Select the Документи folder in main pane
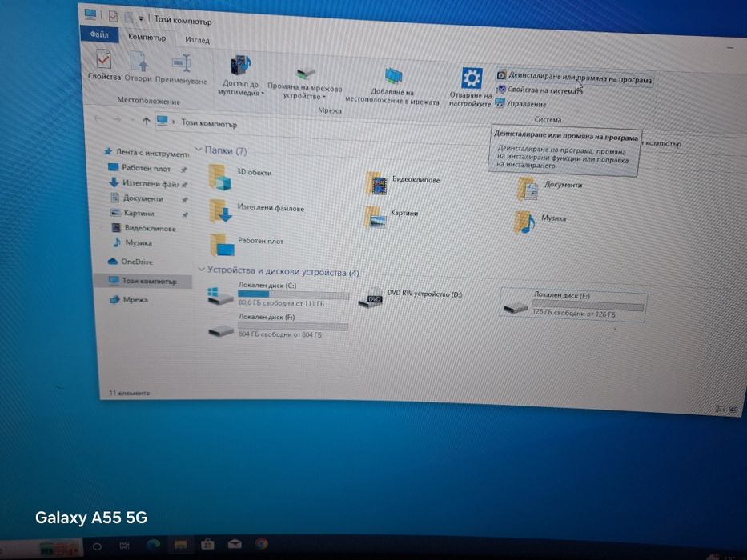 coord(549,187)
